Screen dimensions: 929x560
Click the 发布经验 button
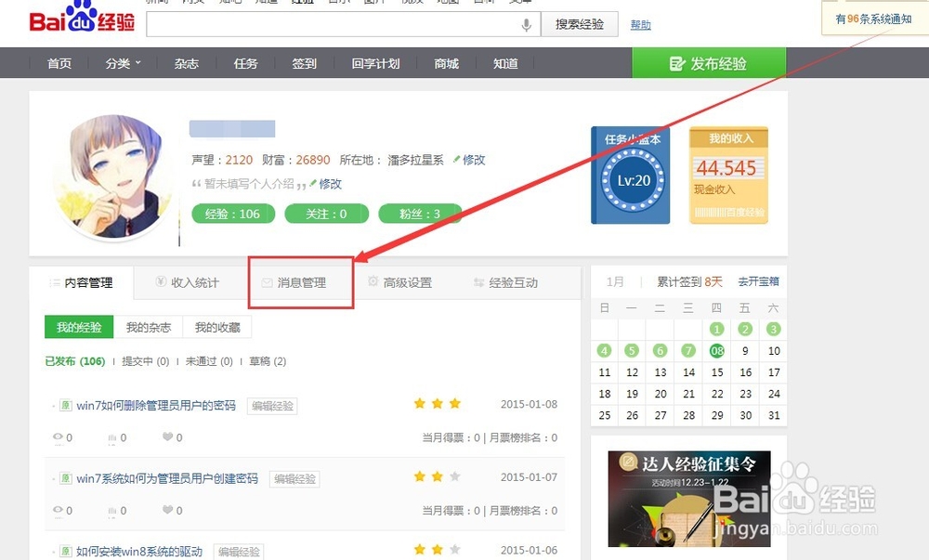tap(709, 63)
